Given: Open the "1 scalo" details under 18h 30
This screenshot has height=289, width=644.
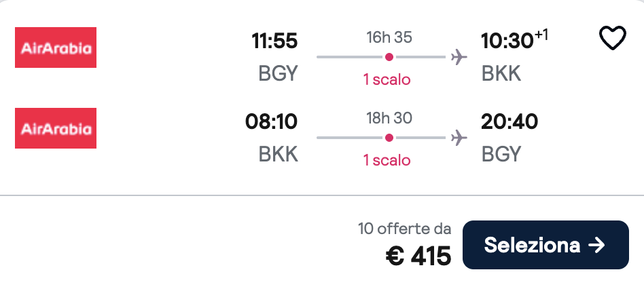Looking at the screenshot, I should (x=387, y=160).
